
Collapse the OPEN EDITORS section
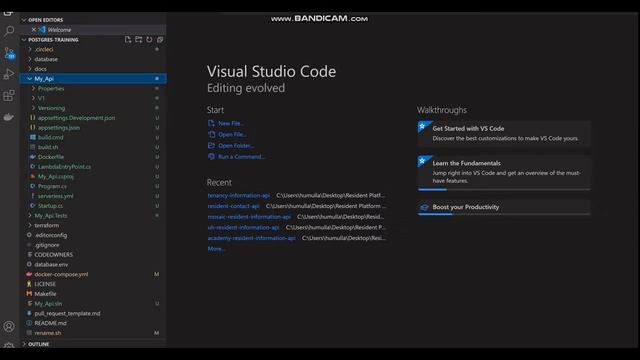coord(24,20)
